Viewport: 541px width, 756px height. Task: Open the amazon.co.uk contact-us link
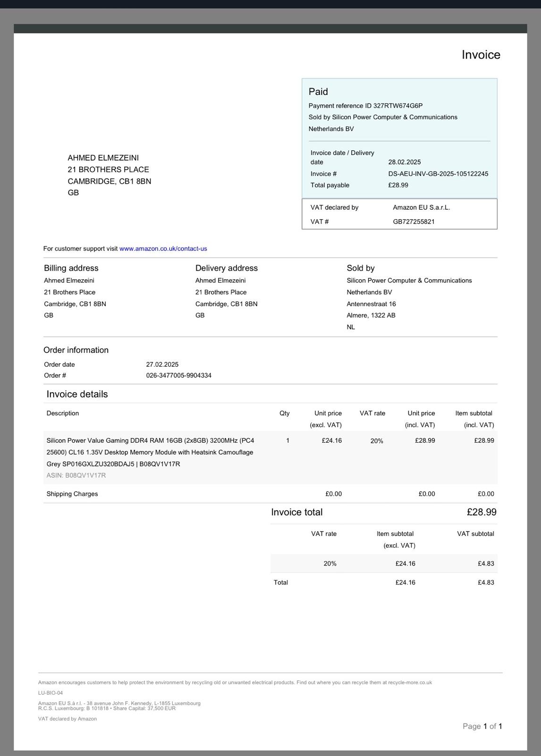tap(163, 249)
